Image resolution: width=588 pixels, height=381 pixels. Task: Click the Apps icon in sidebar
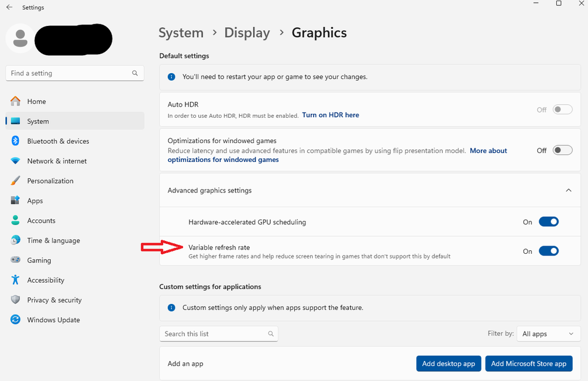tap(15, 200)
